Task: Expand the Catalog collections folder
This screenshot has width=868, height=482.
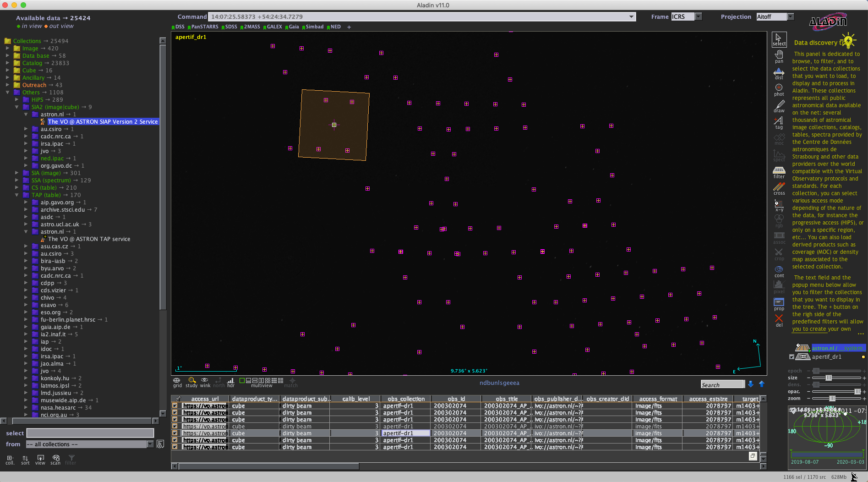Action: [7, 63]
